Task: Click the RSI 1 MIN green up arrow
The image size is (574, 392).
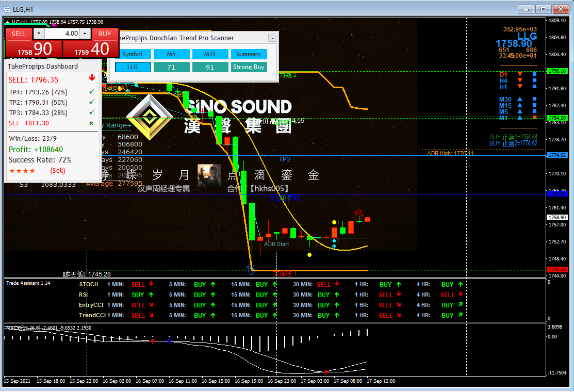Action: point(151,295)
